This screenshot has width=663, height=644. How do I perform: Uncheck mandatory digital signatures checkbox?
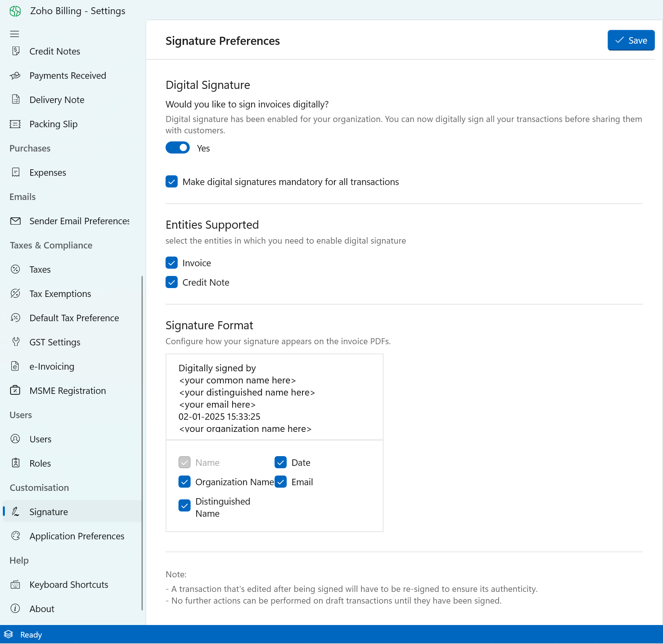(x=172, y=182)
